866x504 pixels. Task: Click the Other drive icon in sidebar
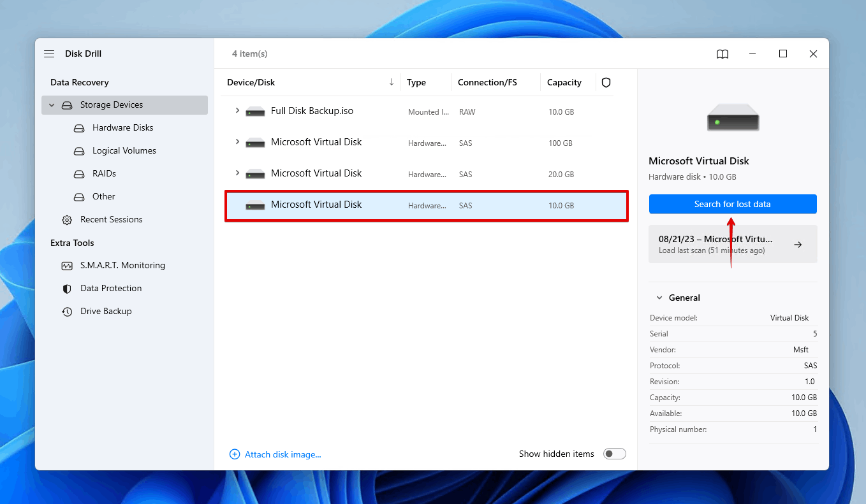pyautogui.click(x=79, y=197)
